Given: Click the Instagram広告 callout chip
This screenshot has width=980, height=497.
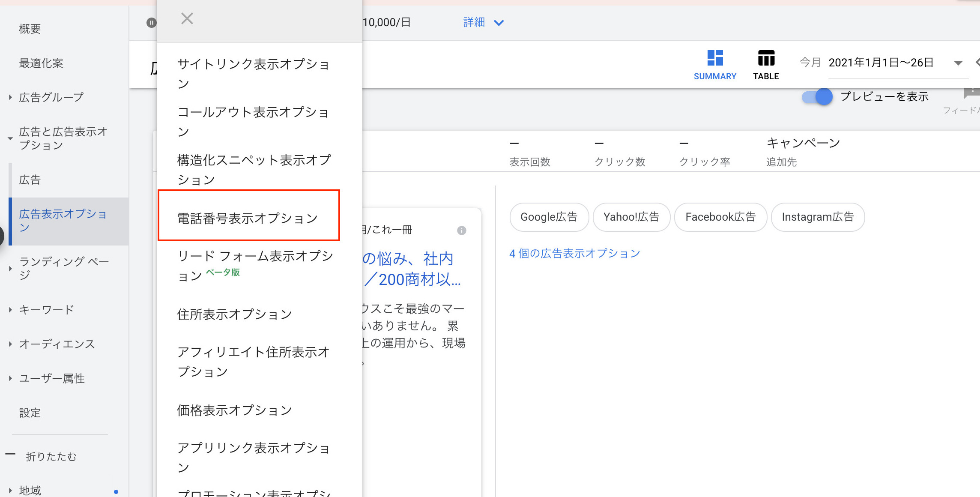Looking at the screenshot, I should [817, 217].
